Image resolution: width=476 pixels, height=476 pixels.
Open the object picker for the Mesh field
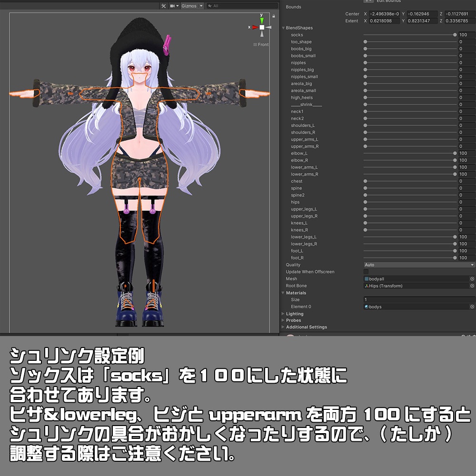pyautogui.click(x=472, y=278)
